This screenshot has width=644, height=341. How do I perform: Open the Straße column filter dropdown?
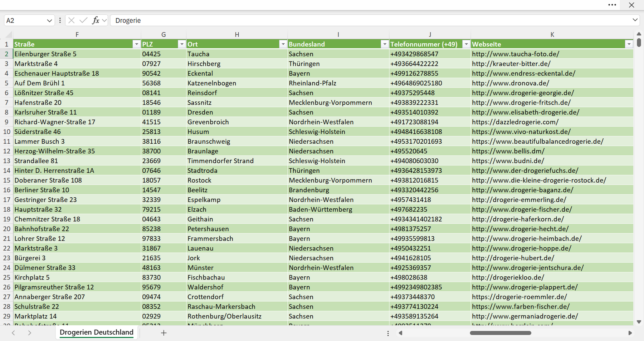tap(136, 44)
